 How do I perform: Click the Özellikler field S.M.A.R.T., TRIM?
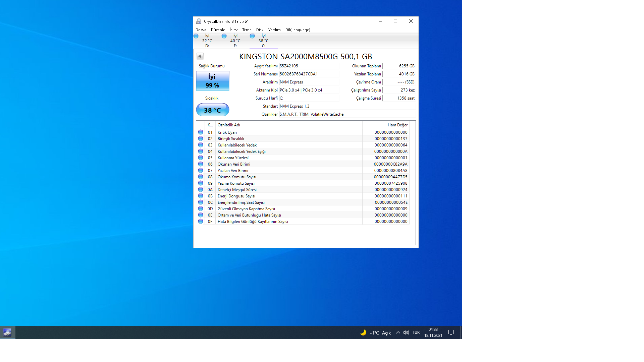click(x=347, y=114)
